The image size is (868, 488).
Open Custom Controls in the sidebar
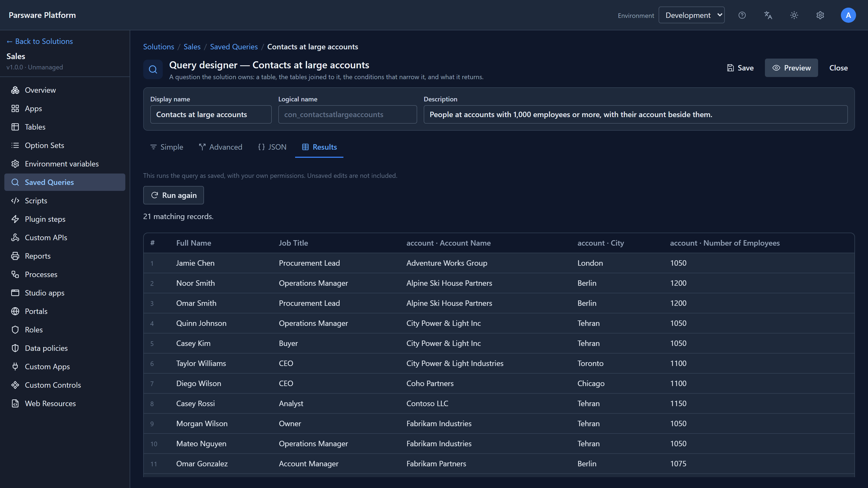click(x=65, y=385)
